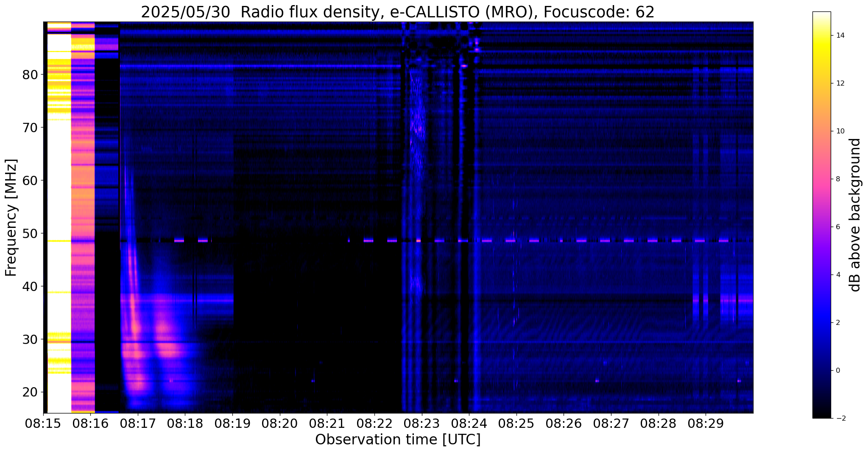Click the 20 MHz frequency tick label
This screenshot has height=452, width=868.
[x=30, y=392]
